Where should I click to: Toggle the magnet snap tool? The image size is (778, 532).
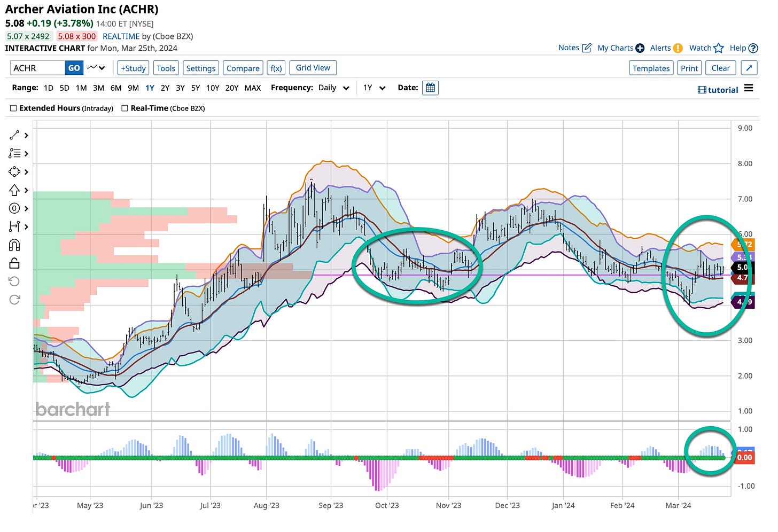[14, 245]
